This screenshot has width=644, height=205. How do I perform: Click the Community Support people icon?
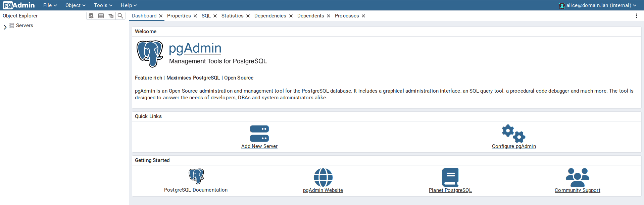pos(577,177)
